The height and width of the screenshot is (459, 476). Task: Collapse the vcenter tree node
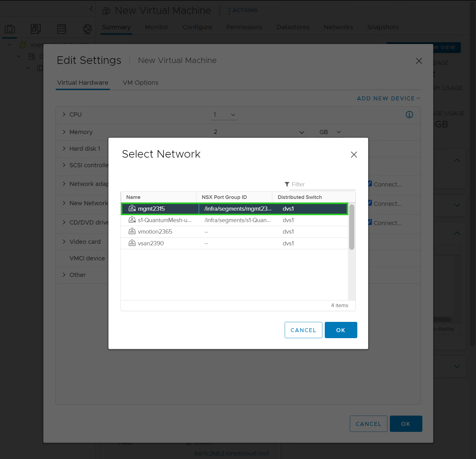click(x=10, y=45)
